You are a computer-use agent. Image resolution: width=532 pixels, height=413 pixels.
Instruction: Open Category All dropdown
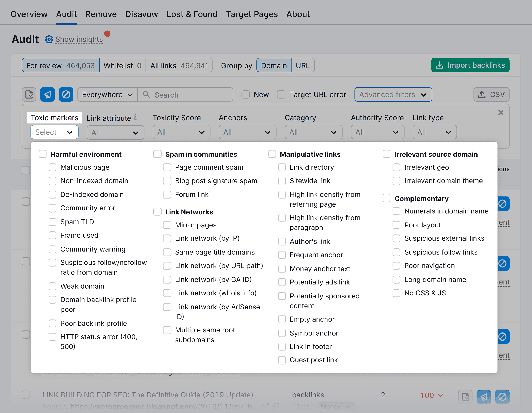pyautogui.click(x=313, y=132)
